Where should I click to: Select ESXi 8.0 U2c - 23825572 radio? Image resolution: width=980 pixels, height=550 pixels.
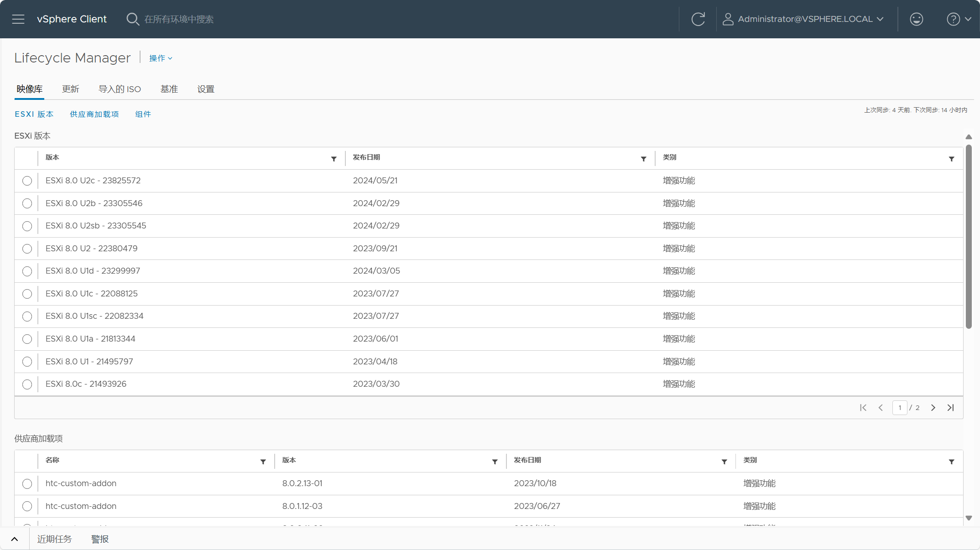(27, 181)
